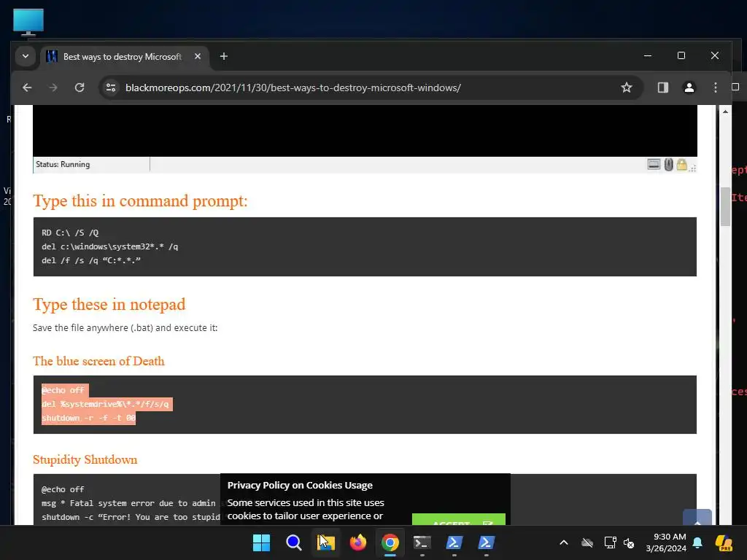Open notifications bell icon

click(x=697, y=542)
